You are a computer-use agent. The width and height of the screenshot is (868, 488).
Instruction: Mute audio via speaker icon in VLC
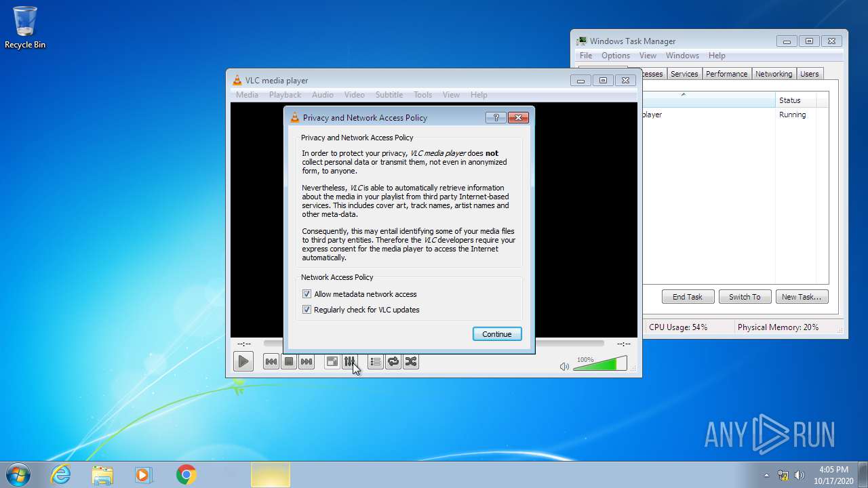coord(564,367)
